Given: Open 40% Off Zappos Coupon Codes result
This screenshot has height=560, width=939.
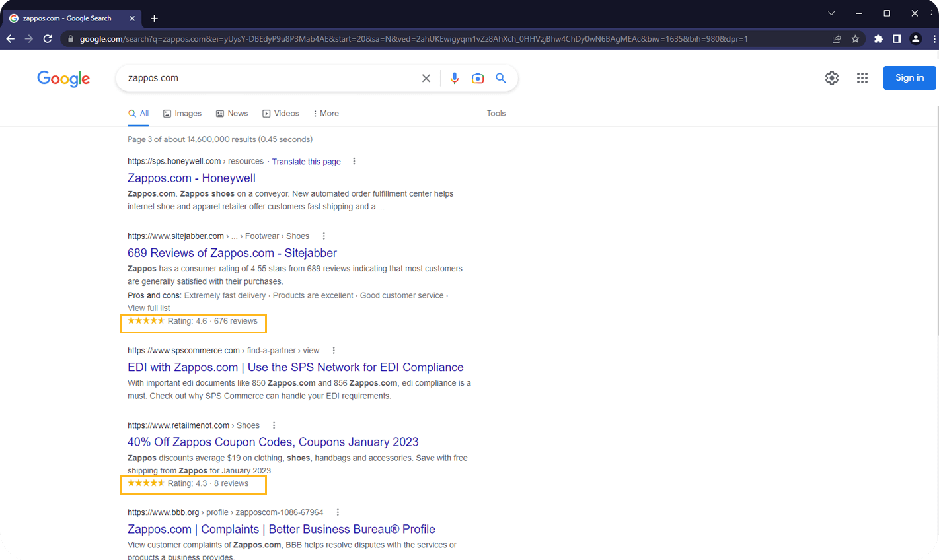Looking at the screenshot, I should (273, 442).
